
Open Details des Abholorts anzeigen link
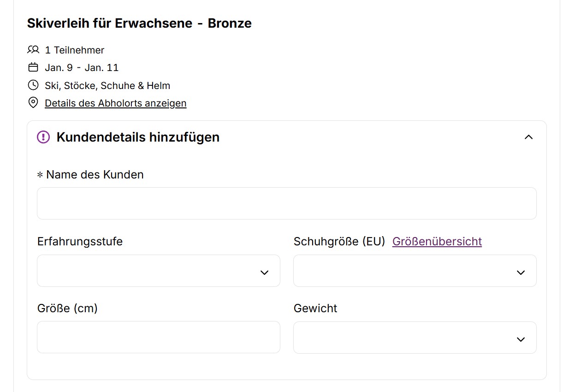(x=115, y=103)
